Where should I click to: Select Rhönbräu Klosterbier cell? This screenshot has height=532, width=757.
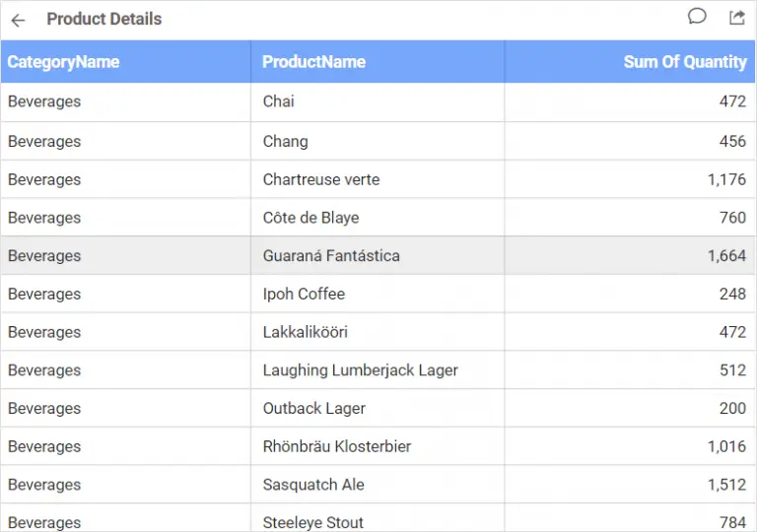coord(336,446)
